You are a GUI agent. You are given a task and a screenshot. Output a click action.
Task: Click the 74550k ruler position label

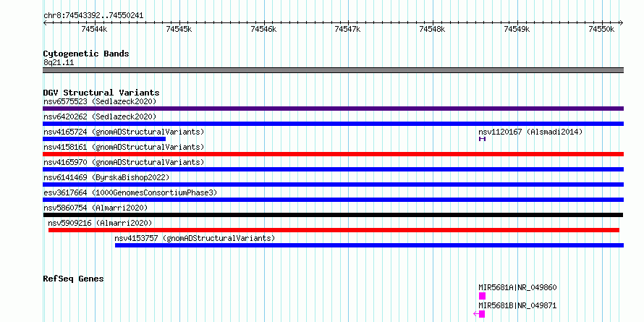[x=602, y=29]
